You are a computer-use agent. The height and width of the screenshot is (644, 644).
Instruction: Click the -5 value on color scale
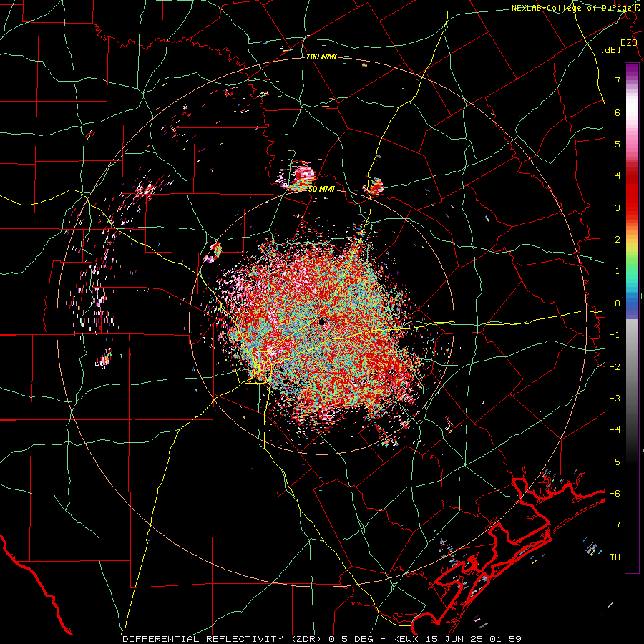click(615, 462)
